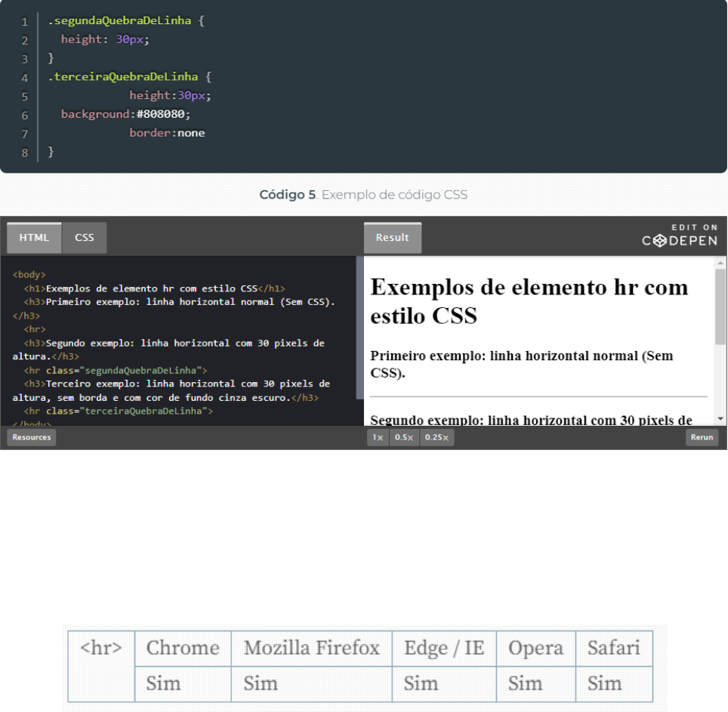Viewport: 728px width, 712px height.
Task: Set preview zoom to 0.5x
Action: point(404,438)
